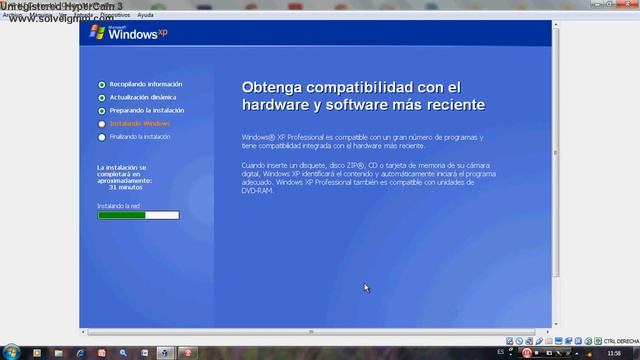Screen dimensions: 640x360
Task: Click the green mouse integration indicator
Action: (x=588, y=341)
